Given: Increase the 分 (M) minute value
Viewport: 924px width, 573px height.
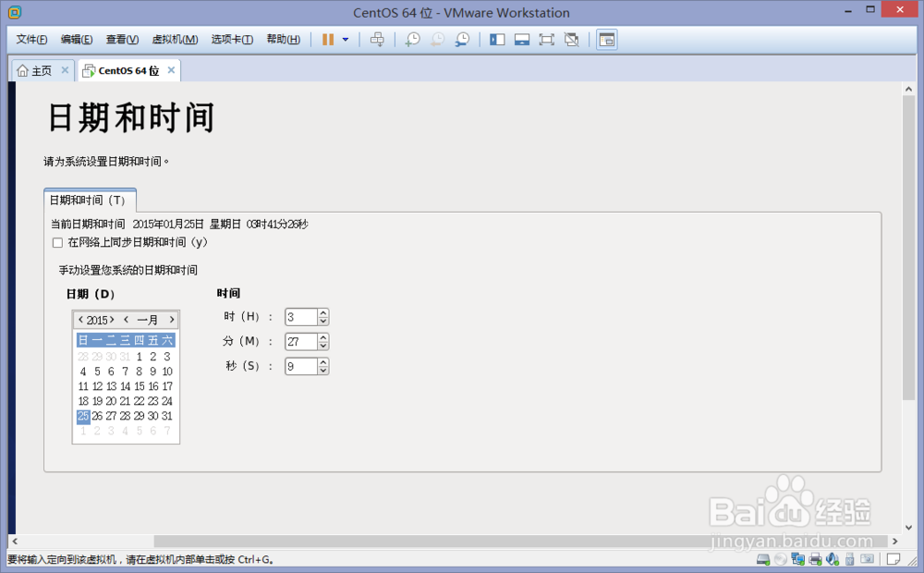Looking at the screenshot, I should 322,337.
